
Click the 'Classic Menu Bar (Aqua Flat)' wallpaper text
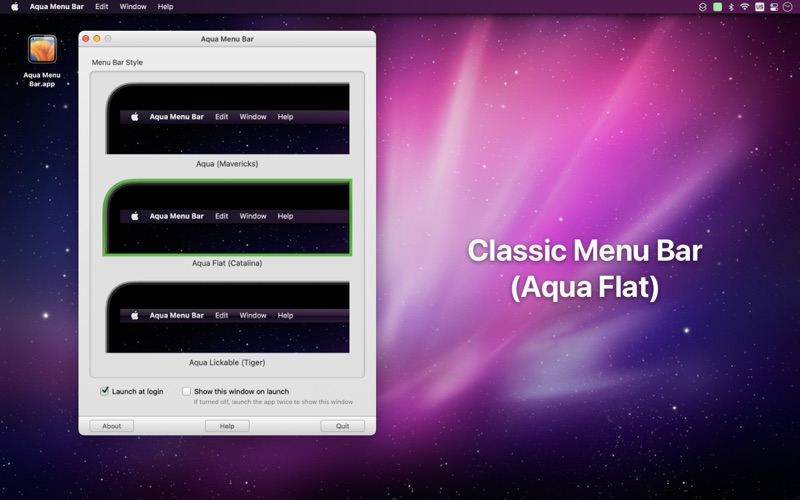coord(585,269)
